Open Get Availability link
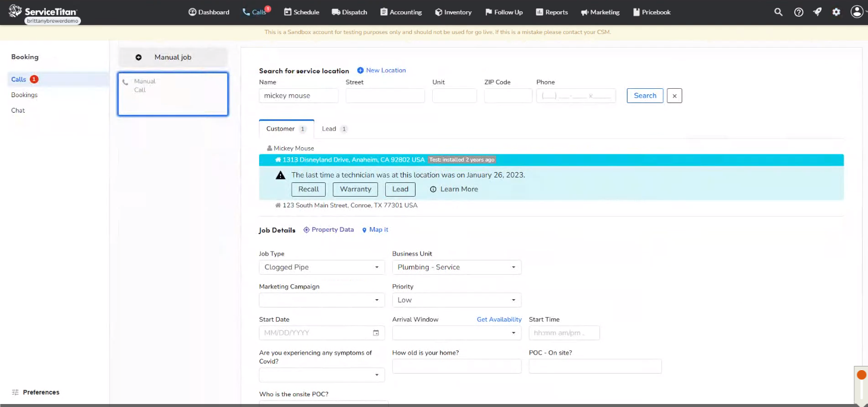 click(499, 319)
